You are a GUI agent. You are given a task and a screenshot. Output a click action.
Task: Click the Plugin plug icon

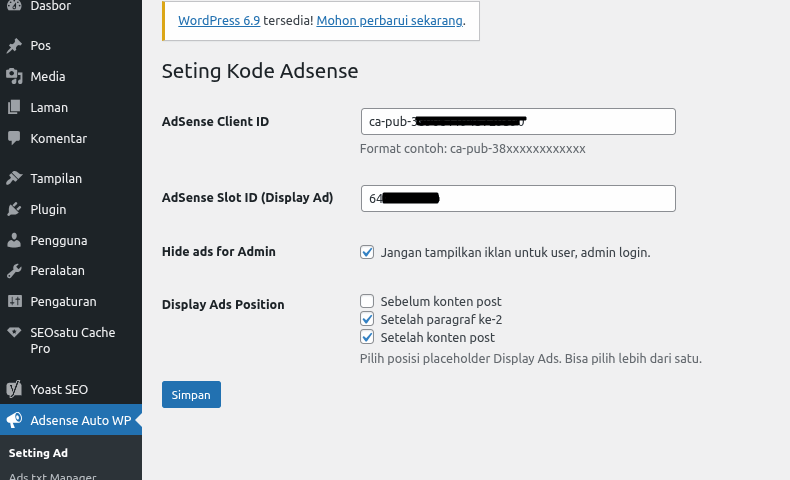click(14, 210)
